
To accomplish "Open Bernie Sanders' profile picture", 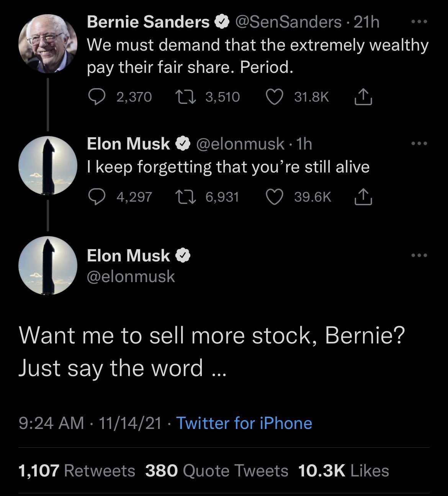I will coord(48,43).
